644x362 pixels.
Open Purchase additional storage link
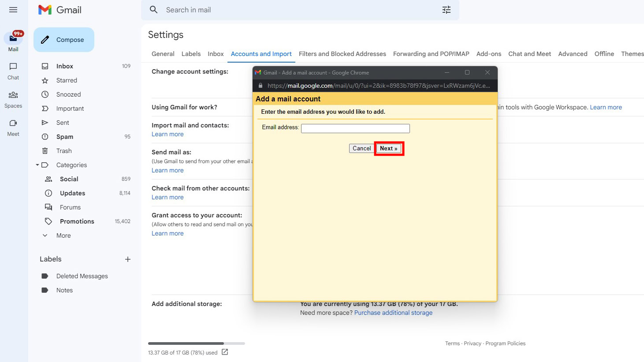(x=393, y=313)
